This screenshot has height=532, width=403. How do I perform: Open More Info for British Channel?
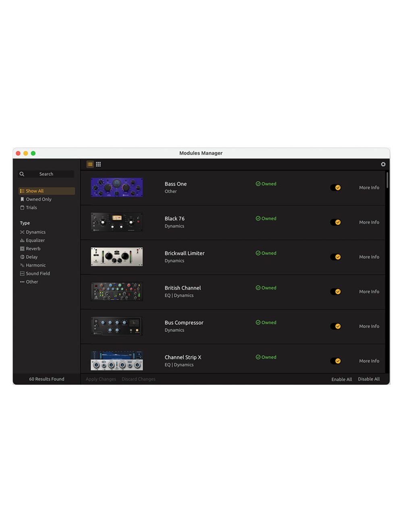(369, 291)
